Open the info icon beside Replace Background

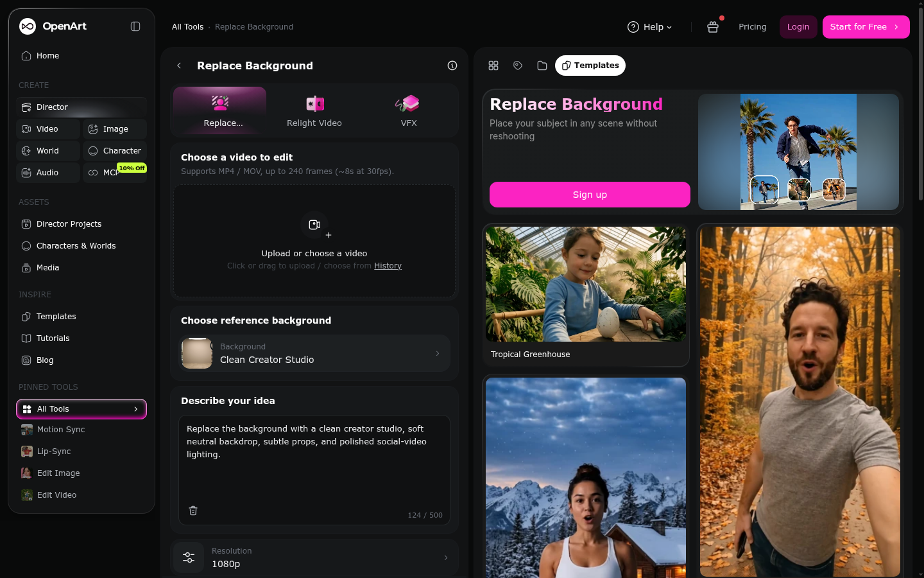point(452,66)
